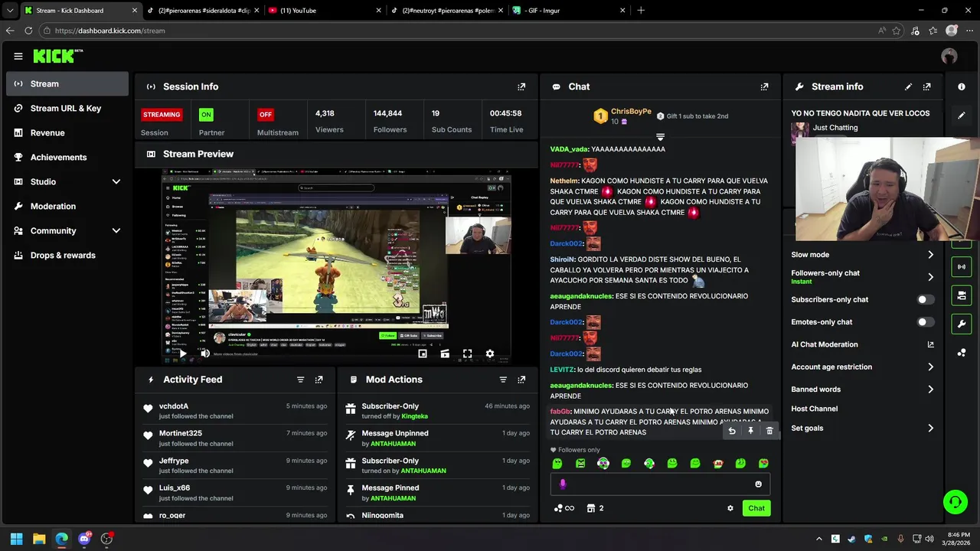This screenshot has height=551, width=980.
Task: Open vchdotA follower entry
Action: [234, 411]
